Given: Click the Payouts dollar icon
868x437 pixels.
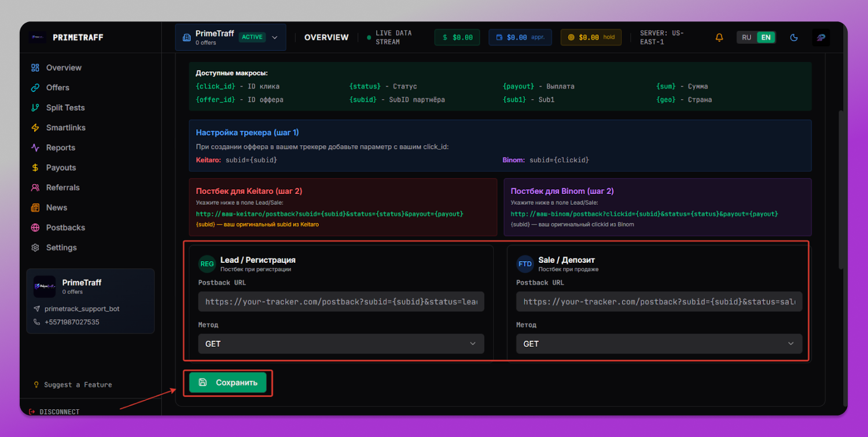Looking at the screenshot, I should click(35, 167).
